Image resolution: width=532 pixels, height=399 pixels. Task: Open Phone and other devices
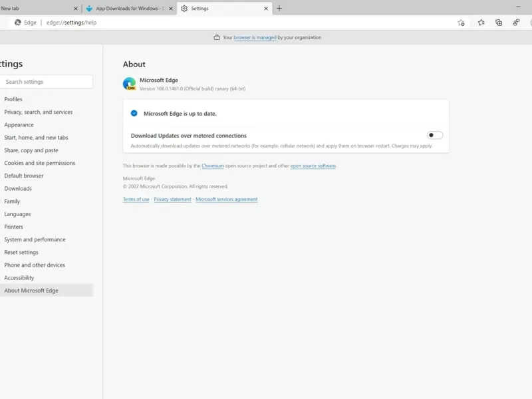[x=35, y=265]
